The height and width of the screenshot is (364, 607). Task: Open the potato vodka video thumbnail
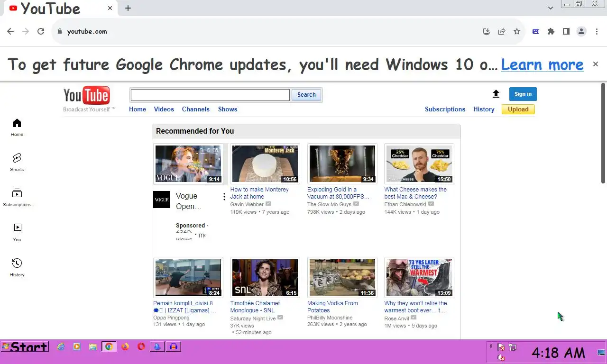coord(342,278)
